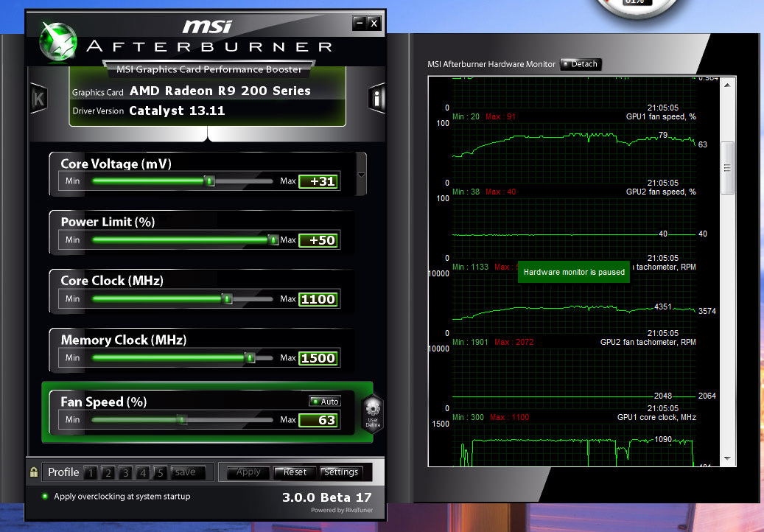Click the Reset button
The image size is (764, 532).
(295, 472)
